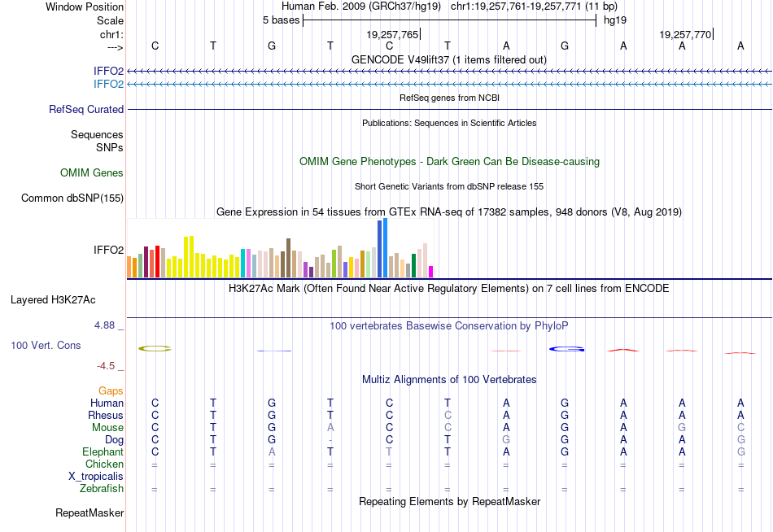Click the -4.5 PhyloP lower limit value
This screenshot has height=532, width=773.
coord(106,366)
